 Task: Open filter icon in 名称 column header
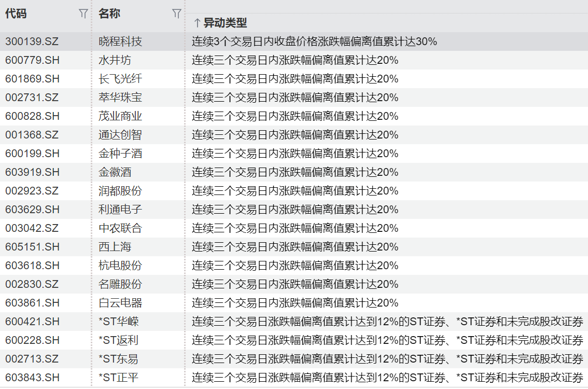coord(177,14)
